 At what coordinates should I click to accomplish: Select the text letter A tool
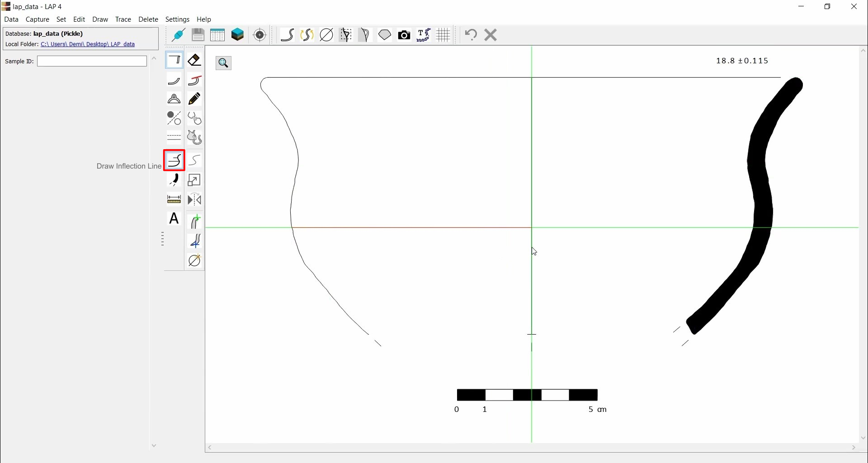coord(174,219)
